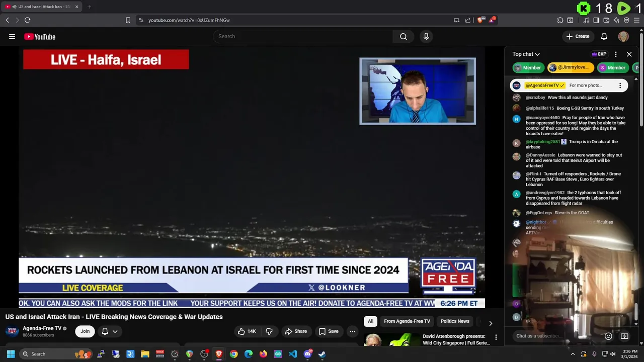644x362 pixels.
Task: Open David Attenborough Wild City video thumbnail
Action: 391,340
